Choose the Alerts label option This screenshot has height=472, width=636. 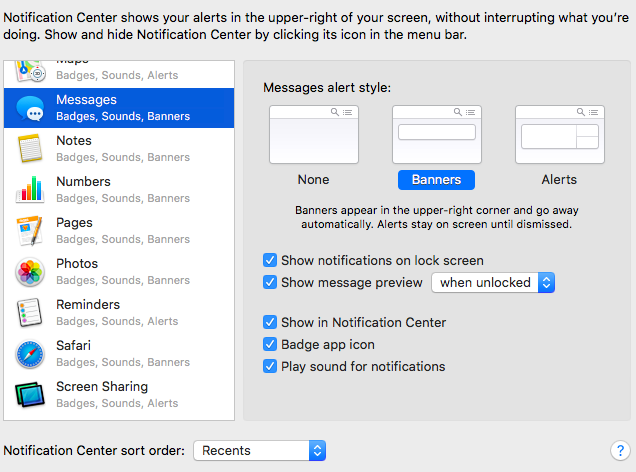point(559,180)
